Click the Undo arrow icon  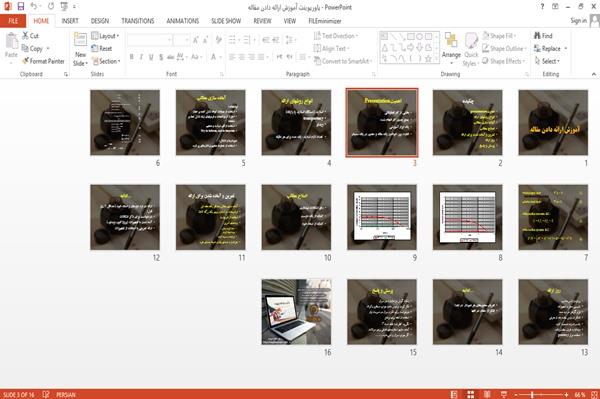[x=33, y=7]
